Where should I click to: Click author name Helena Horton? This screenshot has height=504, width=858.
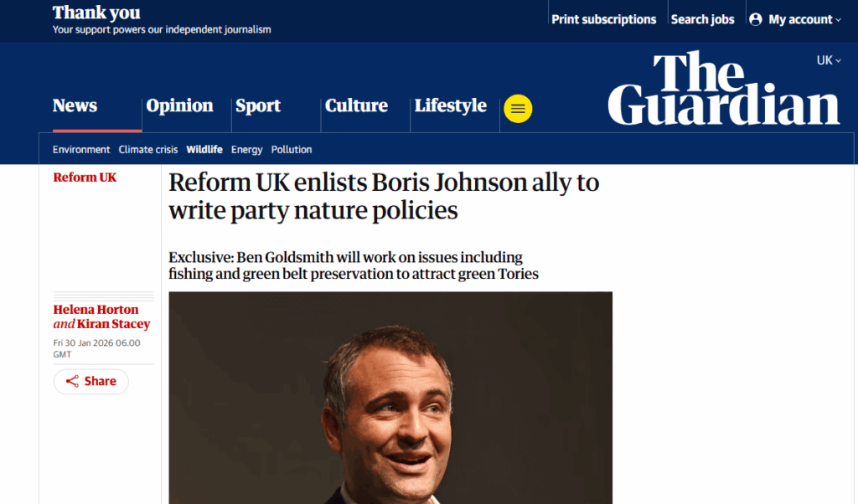point(96,310)
